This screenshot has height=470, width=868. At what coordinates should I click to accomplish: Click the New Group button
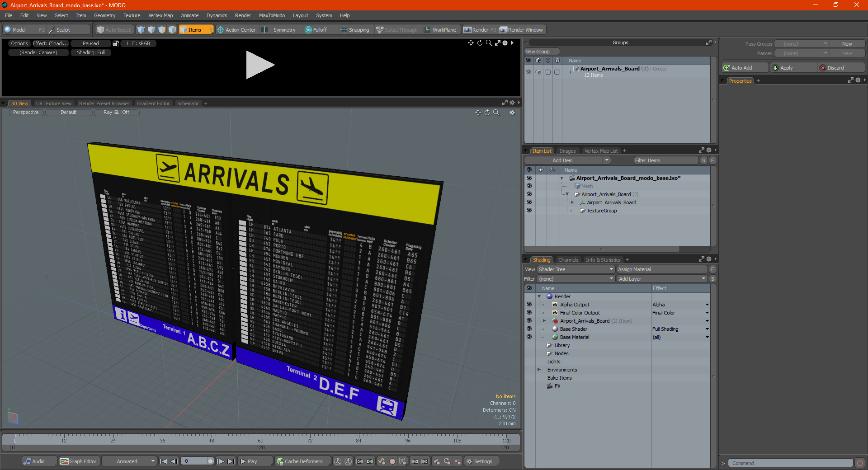(x=542, y=52)
